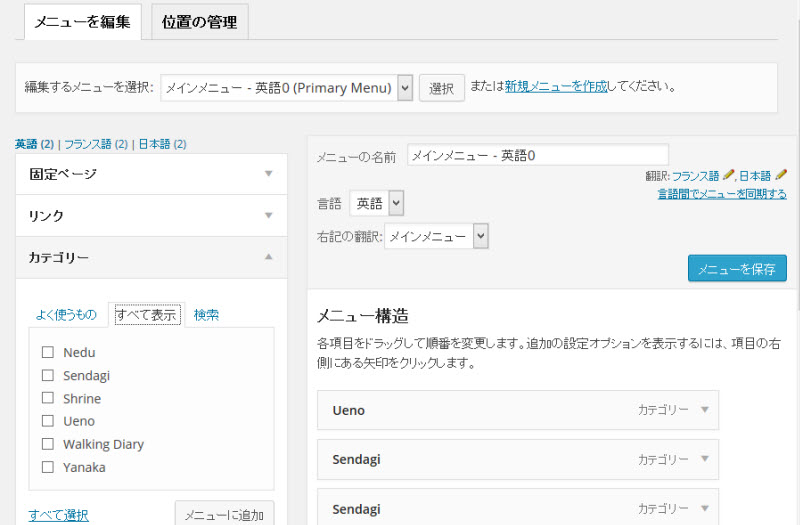The width and height of the screenshot is (800, 525).
Task: Switch to the 位置の管理 tab
Action: tap(199, 22)
